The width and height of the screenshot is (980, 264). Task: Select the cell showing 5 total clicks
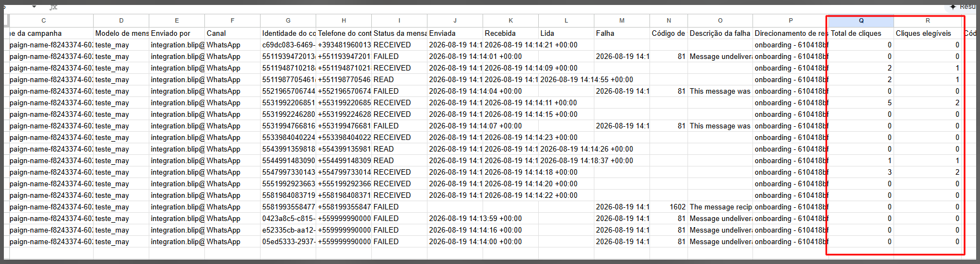(x=861, y=103)
